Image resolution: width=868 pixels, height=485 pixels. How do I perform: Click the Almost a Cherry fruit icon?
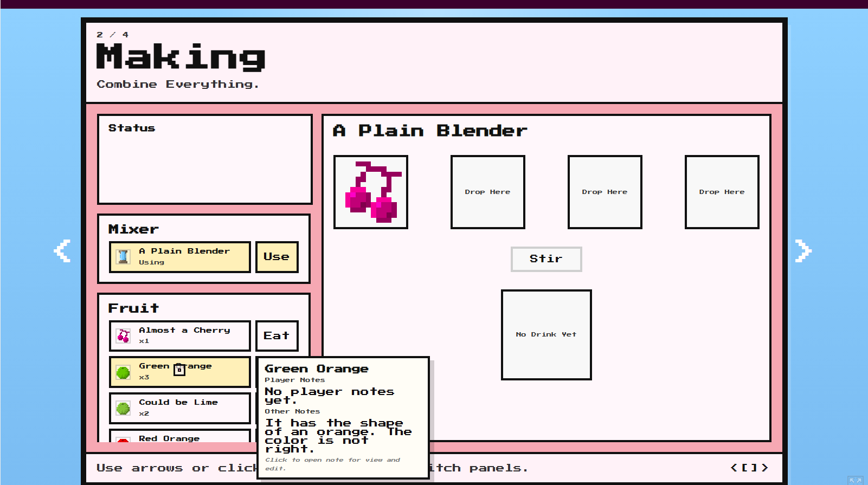point(124,336)
